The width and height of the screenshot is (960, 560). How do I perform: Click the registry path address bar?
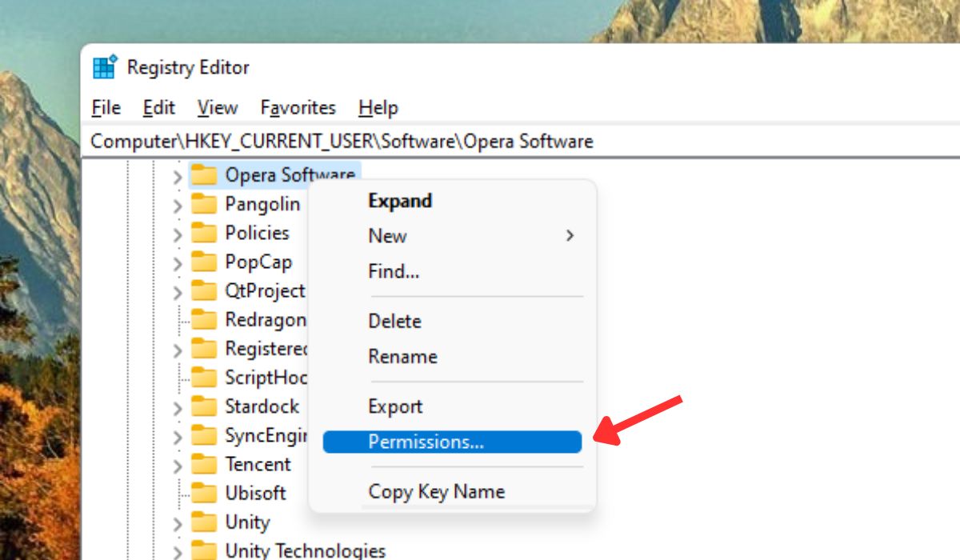[342, 141]
